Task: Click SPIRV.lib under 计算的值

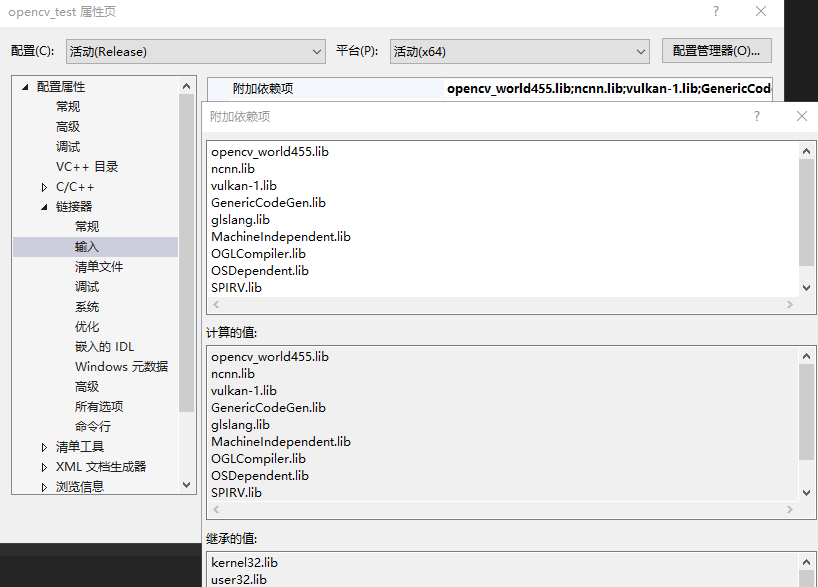Action: (236, 493)
